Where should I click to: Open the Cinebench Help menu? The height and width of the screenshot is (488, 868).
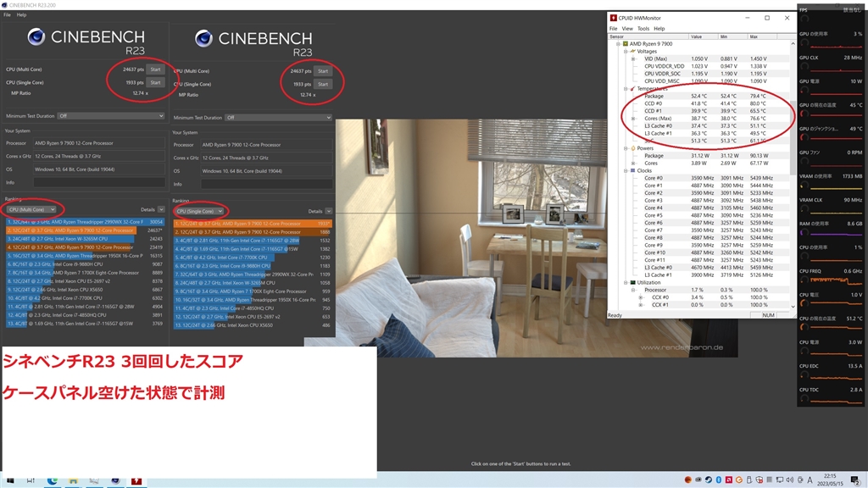pos(21,15)
